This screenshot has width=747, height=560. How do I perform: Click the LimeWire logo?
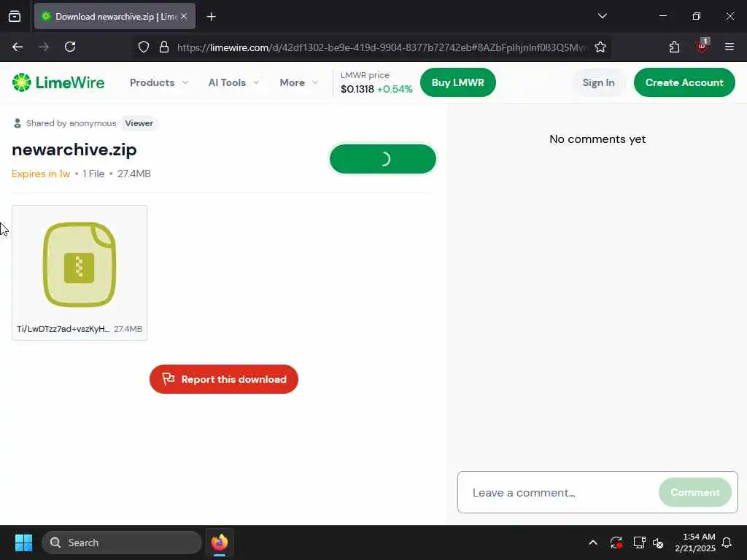58,82
